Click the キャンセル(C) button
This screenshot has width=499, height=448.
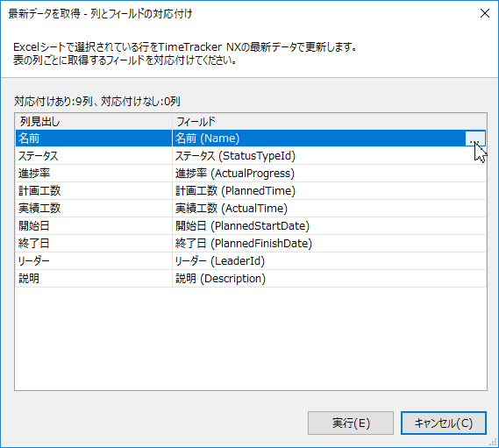point(444,423)
